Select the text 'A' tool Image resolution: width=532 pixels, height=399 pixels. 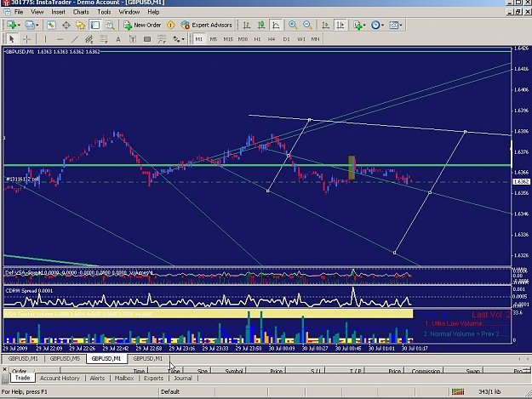118,39
